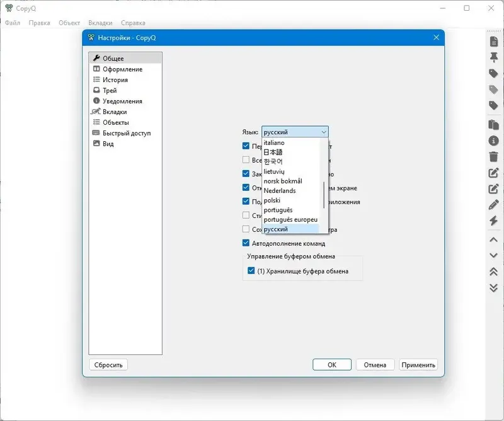
Task: Enable the unchecked checkbox starting with "Сох"
Action: coord(246,229)
